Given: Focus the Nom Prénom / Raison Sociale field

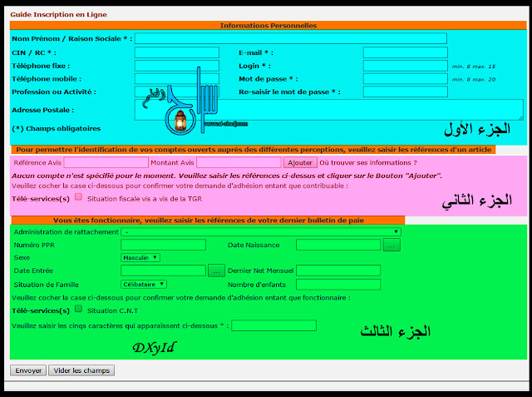Looking at the screenshot, I should pos(290,38).
